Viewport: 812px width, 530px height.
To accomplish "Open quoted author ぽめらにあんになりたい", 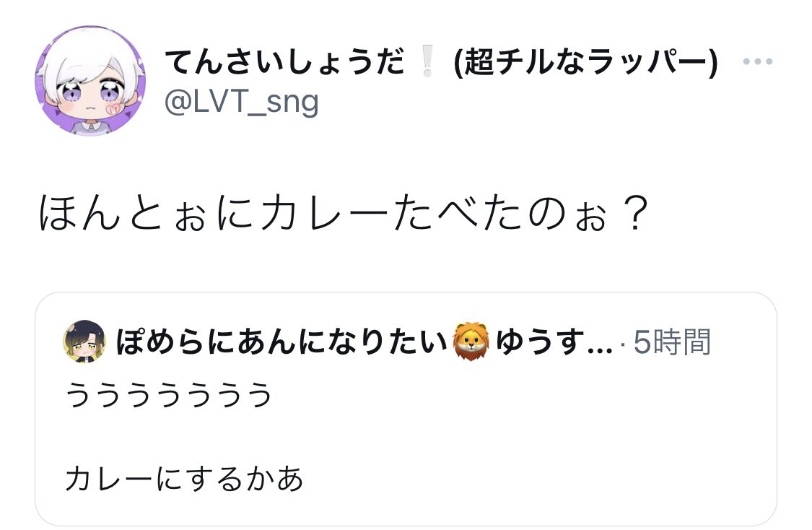I will (x=281, y=342).
